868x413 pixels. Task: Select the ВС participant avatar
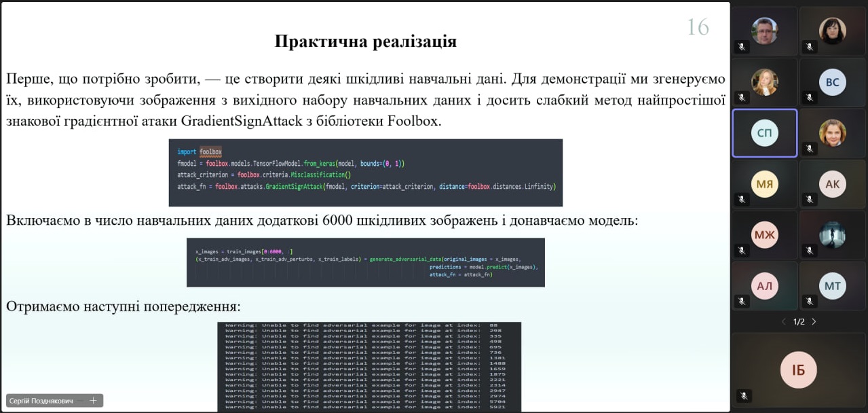(x=832, y=82)
